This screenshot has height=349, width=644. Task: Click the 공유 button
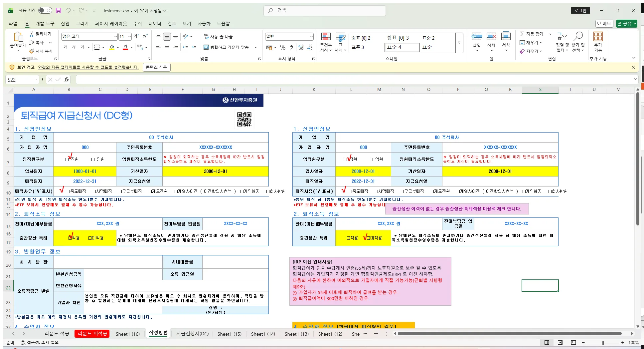click(x=626, y=24)
